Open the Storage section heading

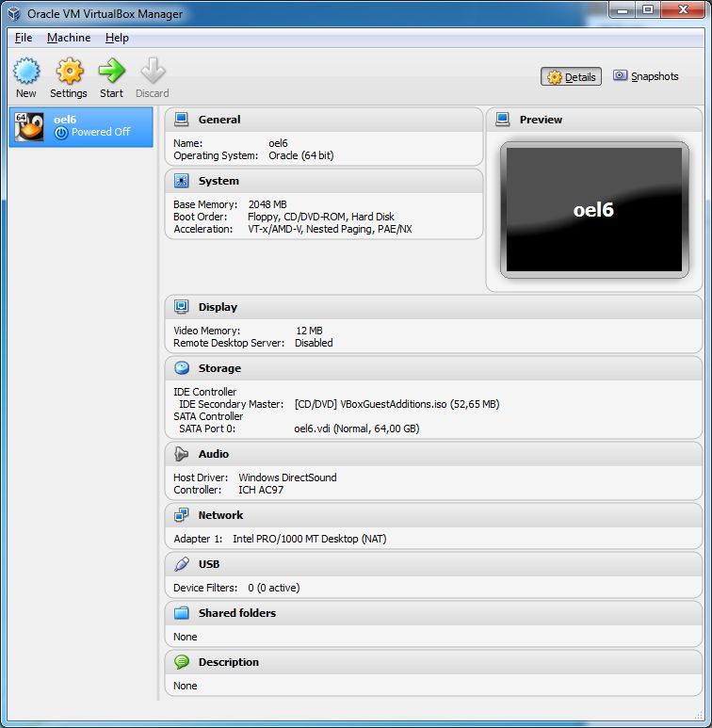tap(219, 368)
